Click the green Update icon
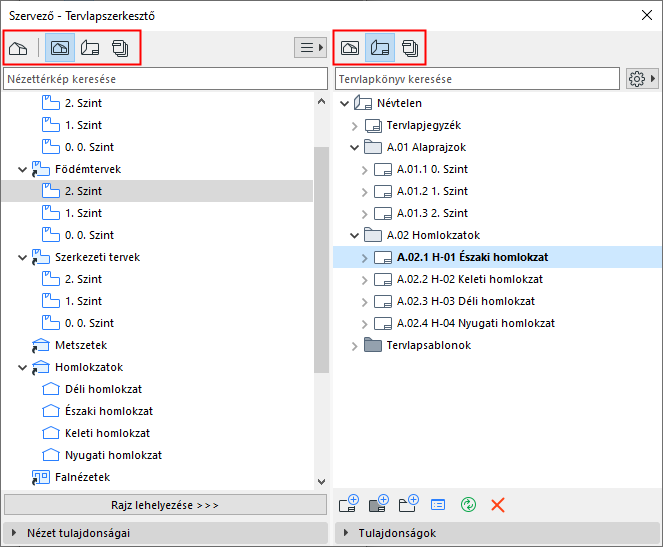Viewport: 663px width, 547px height. pyautogui.click(x=468, y=505)
